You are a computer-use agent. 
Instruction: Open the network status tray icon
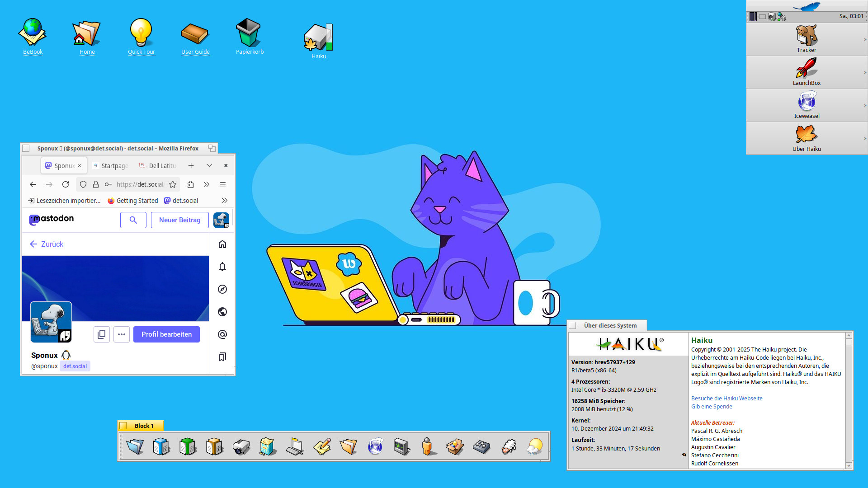coord(782,17)
